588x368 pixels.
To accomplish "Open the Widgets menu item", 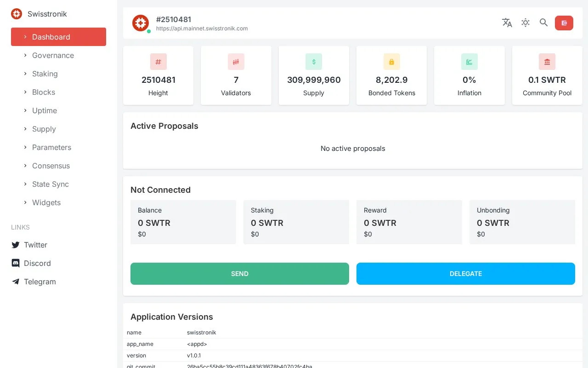I will point(58,202).
